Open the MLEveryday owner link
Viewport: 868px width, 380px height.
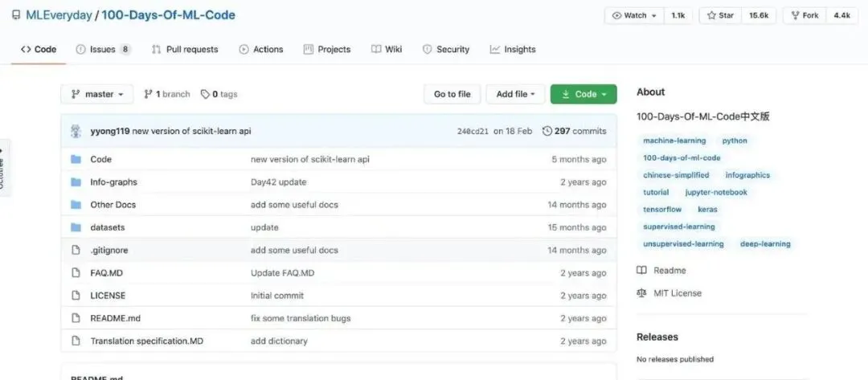coord(59,15)
